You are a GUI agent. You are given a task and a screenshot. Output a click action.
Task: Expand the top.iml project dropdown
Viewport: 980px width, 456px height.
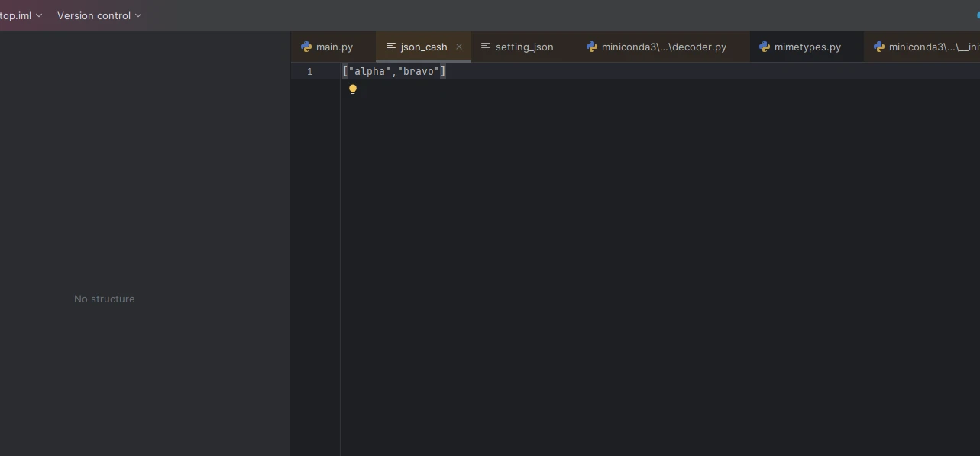point(21,15)
